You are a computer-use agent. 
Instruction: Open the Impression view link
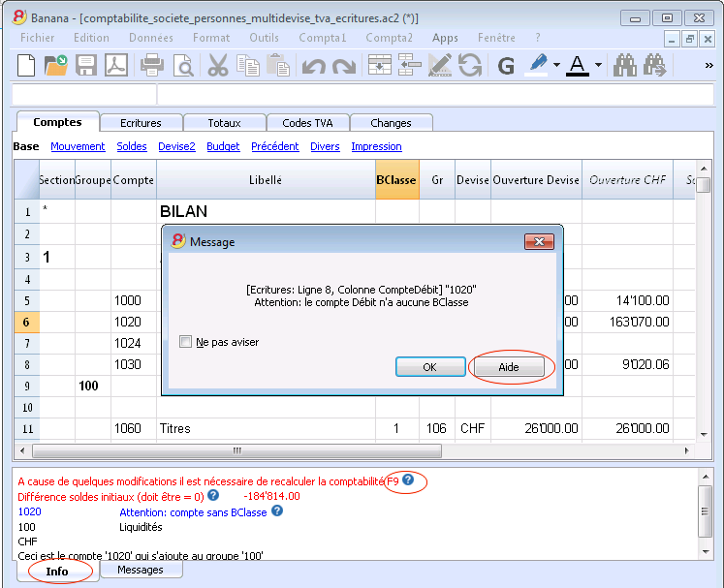pos(376,146)
